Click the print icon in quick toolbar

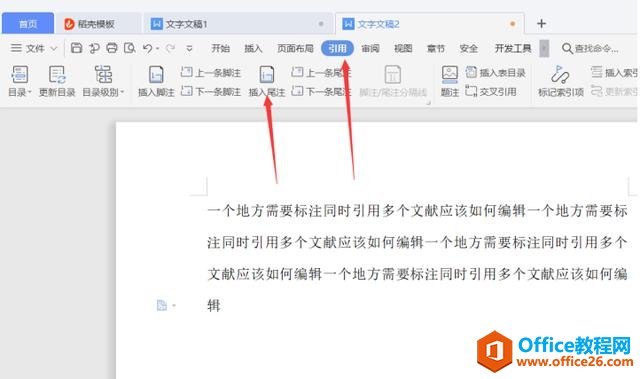(x=112, y=48)
